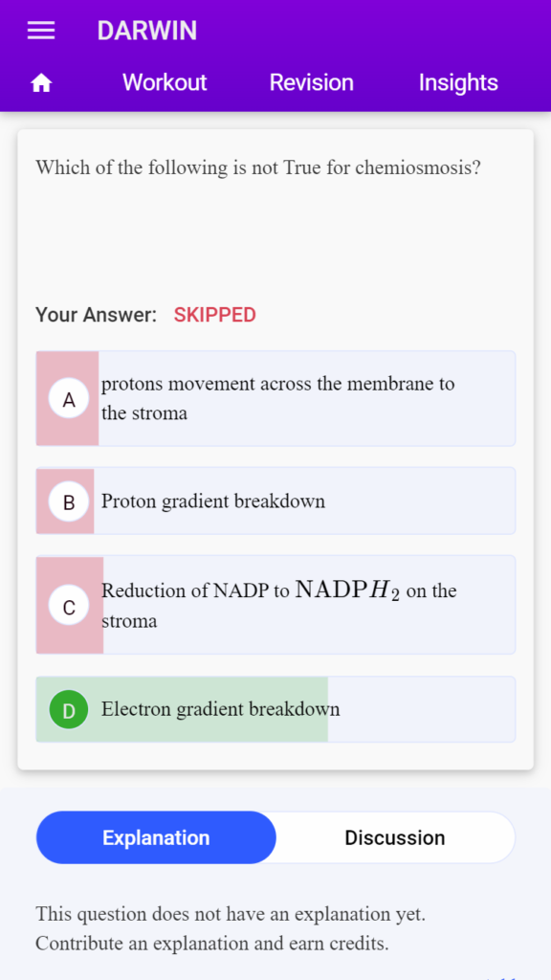
Task: Open the hamburger menu icon
Action: coord(41,30)
